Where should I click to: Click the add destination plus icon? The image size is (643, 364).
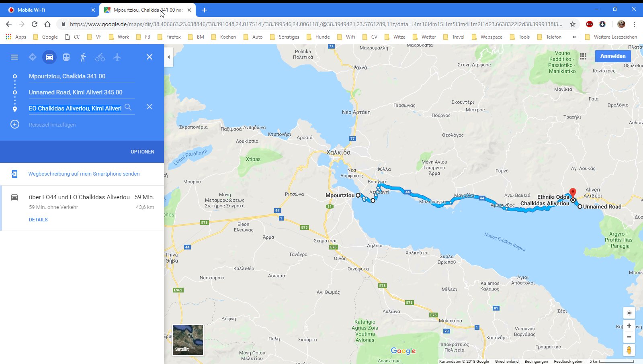pos(15,124)
